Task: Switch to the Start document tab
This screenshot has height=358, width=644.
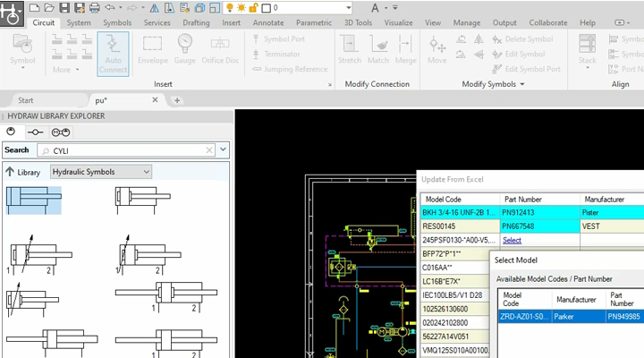Action: [x=25, y=100]
